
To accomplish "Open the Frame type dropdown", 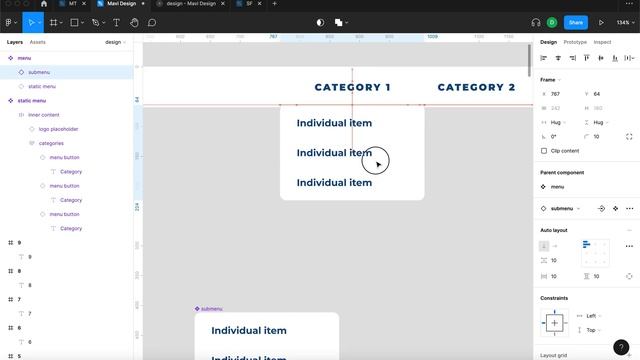I will [x=550, y=80].
